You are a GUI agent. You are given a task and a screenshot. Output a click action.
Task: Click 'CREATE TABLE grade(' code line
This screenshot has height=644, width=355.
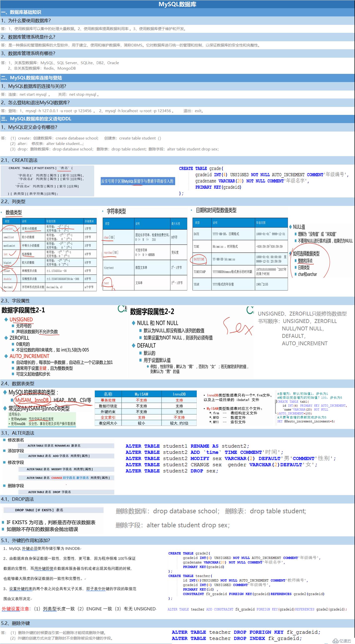201,169
